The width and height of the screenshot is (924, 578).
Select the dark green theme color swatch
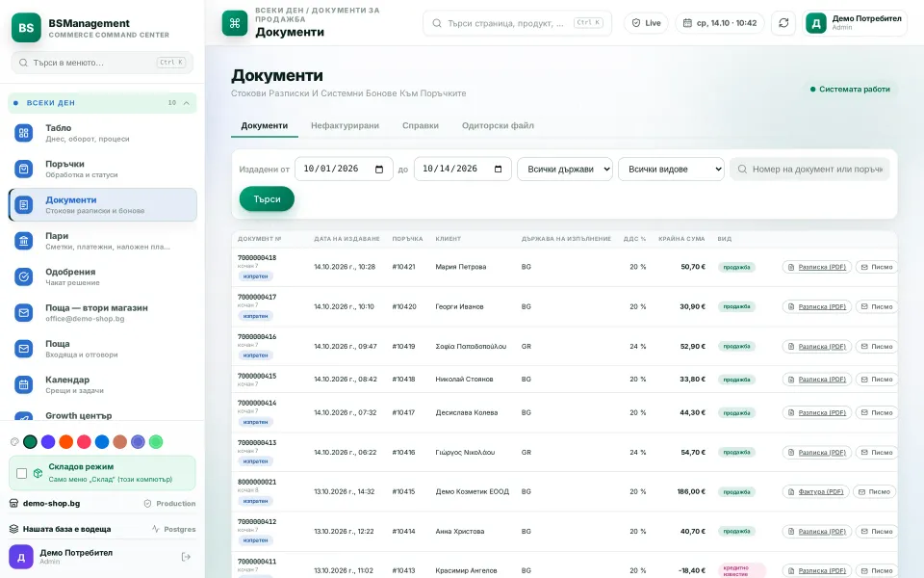click(30, 442)
